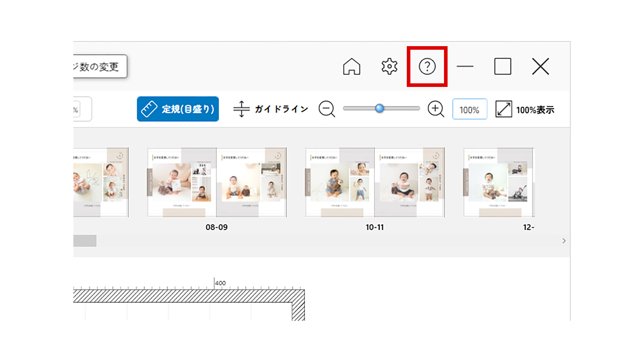The height and width of the screenshot is (362, 644).
Task: Select the 08-09 spread thumbnail
Action: (217, 182)
